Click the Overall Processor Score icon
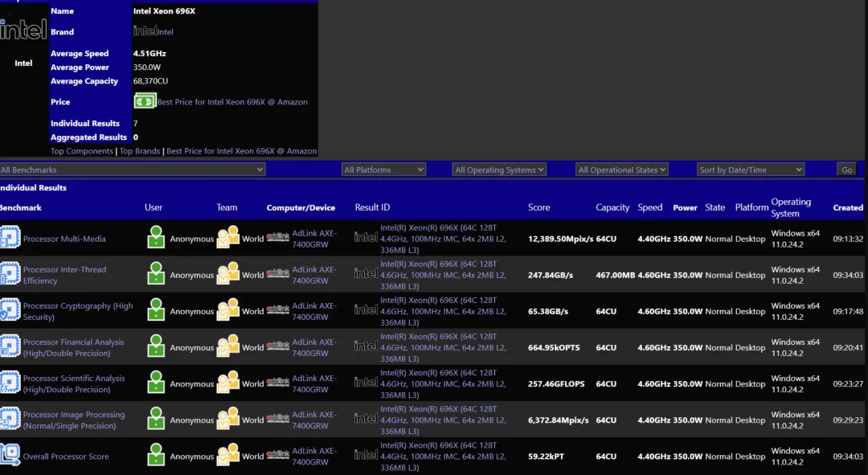 [10, 456]
